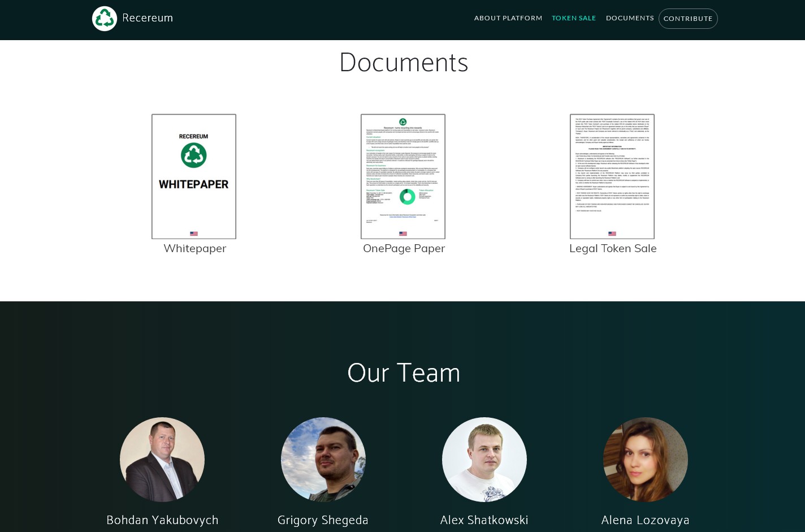Navigate to Documents in the navbar

click(x=630, y=18)
